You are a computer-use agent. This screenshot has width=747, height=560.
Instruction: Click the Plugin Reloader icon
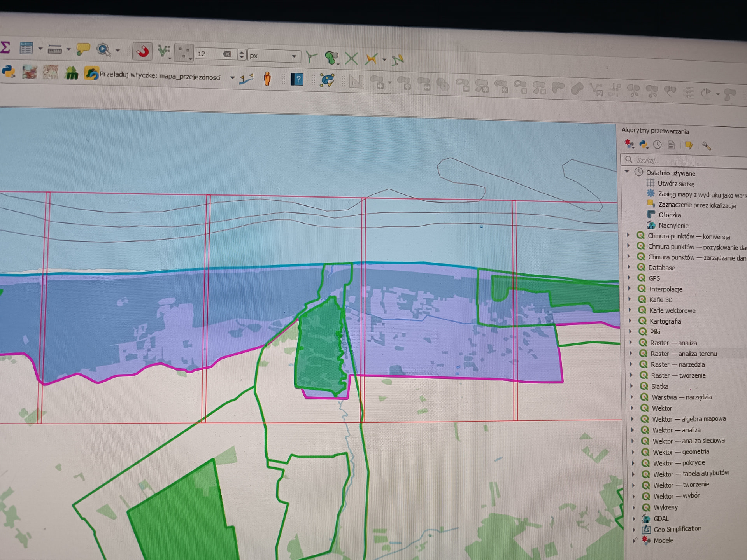click(91, 73)
